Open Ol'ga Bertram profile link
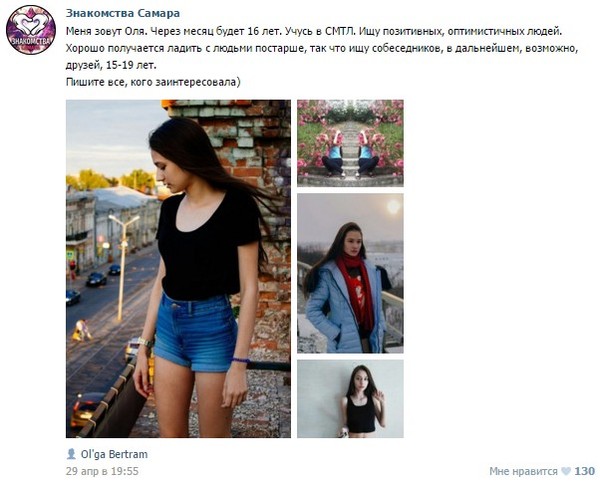Viewport: 600px width, 484px height. 114,454
